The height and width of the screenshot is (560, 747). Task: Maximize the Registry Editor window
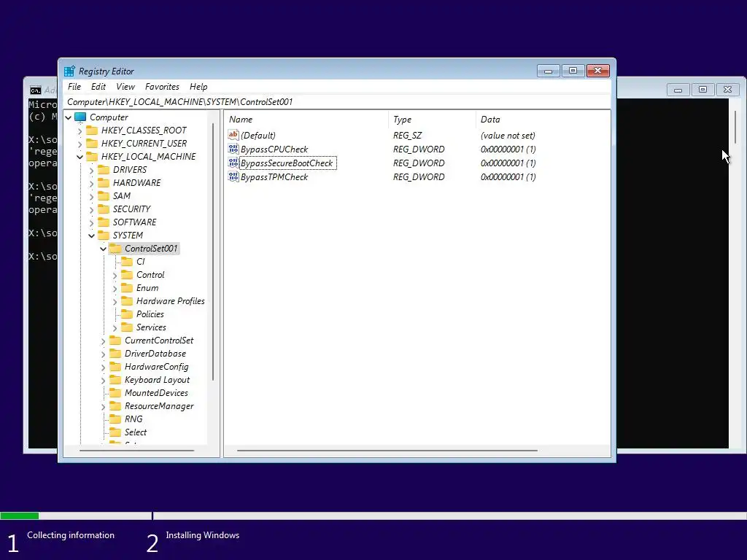click(x=573, y=71)
